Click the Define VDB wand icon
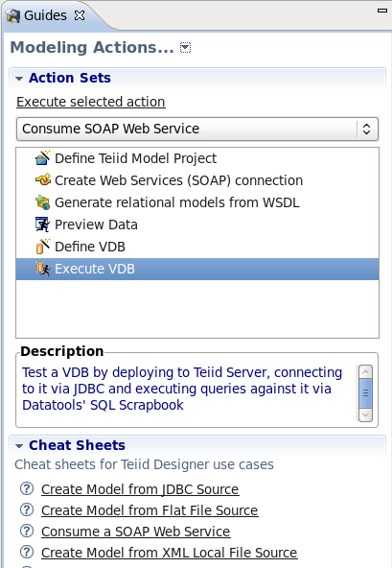 pos(43,247)
